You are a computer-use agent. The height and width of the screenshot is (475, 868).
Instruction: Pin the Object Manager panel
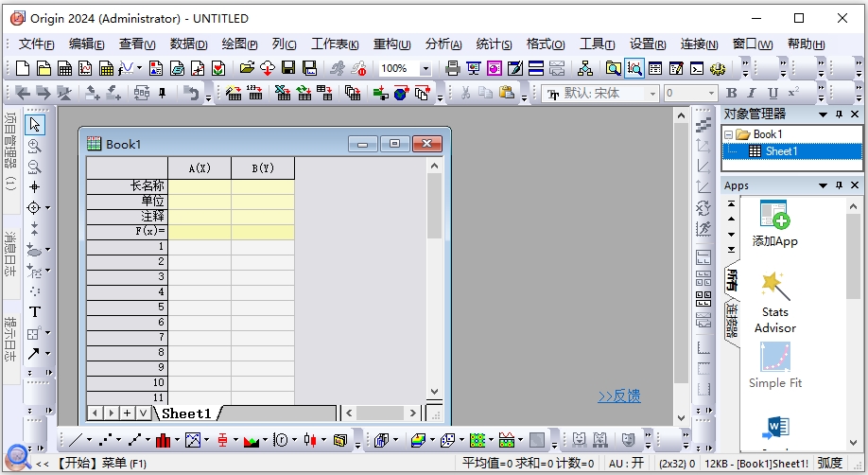tap(840, 114)
